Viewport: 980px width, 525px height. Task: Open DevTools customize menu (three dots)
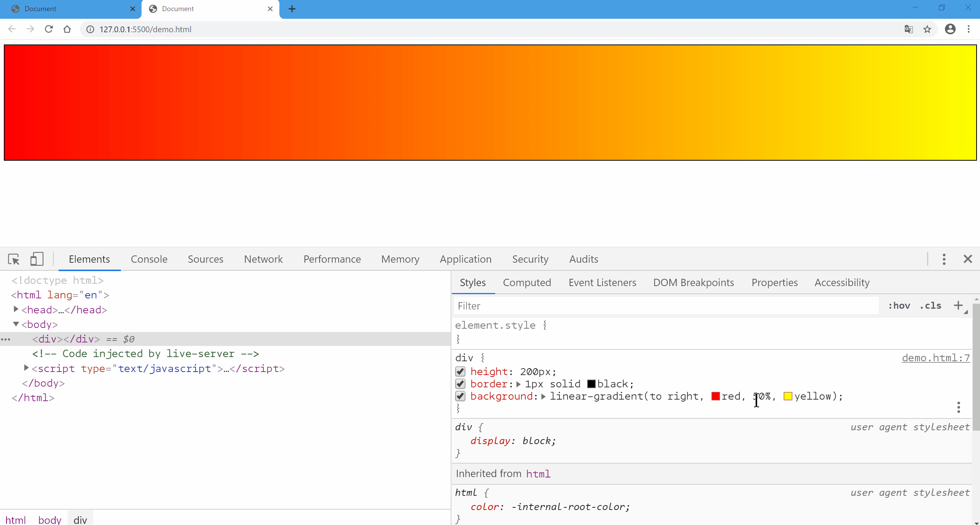[x=944, y=259]
